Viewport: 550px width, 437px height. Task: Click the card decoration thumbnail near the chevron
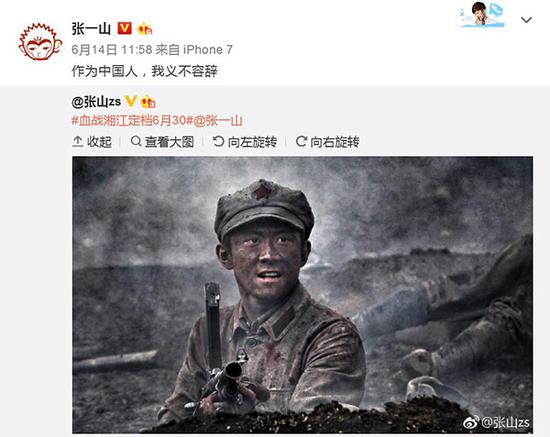coord(482,14)
